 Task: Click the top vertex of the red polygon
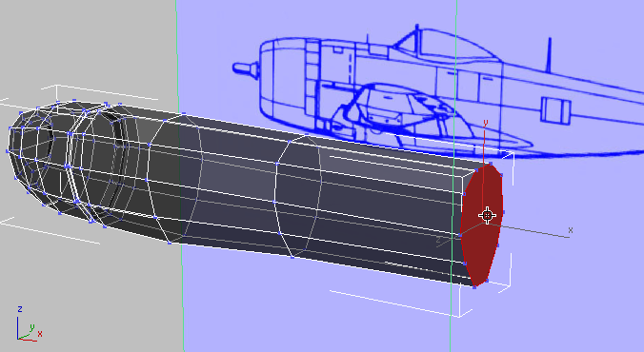(x=489, y=165)
